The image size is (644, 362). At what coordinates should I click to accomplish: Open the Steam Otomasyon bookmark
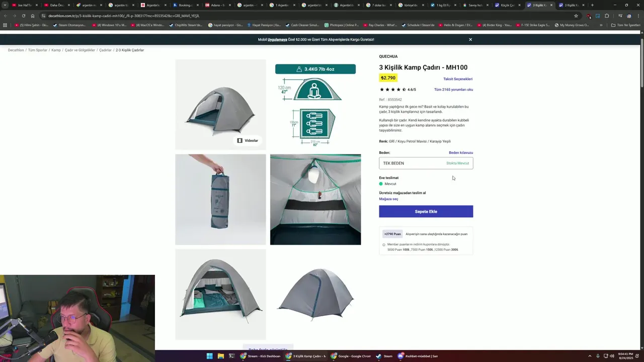pos(69,25)
